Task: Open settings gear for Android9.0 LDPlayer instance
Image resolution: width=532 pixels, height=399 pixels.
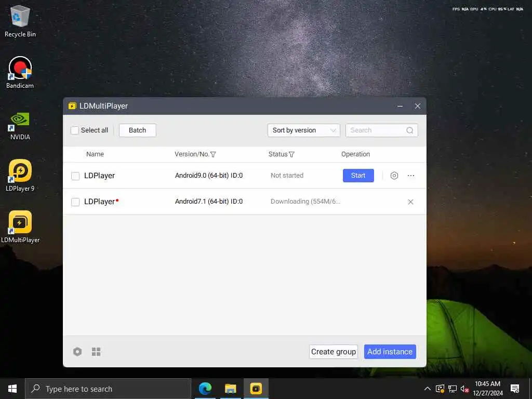Action: click(394, 176)
